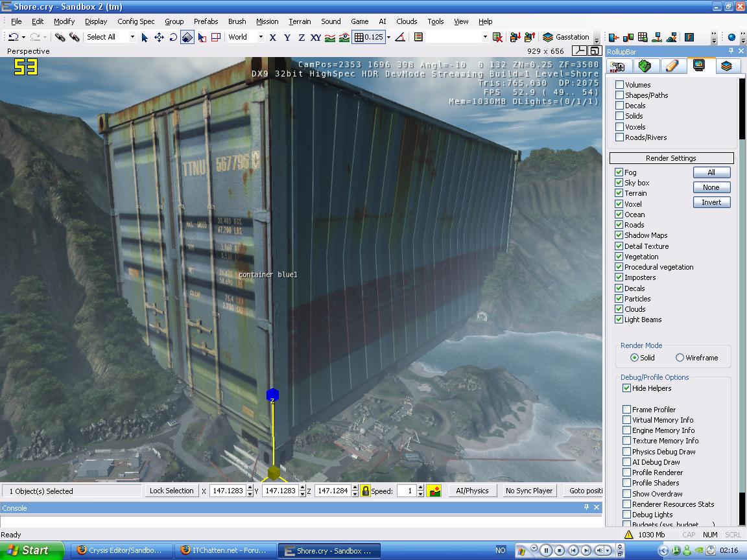Enable the follow terrain icon

point(329,37)
